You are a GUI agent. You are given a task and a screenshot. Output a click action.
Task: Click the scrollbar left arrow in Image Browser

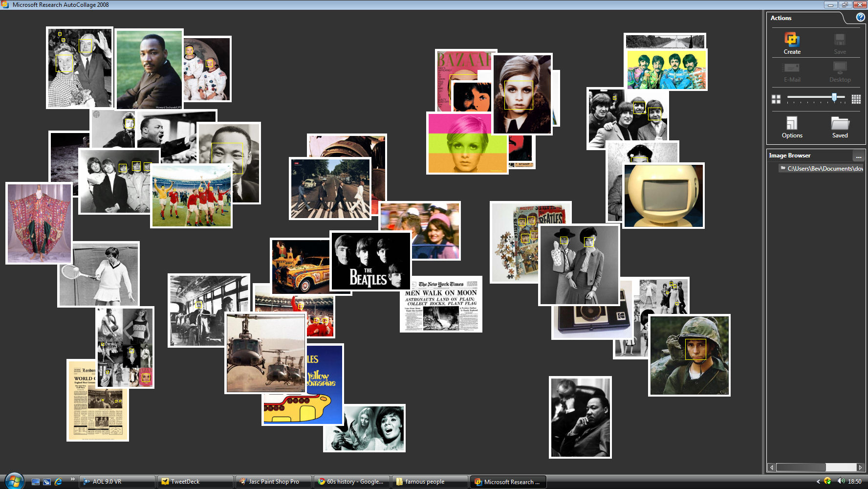[x=772, y=467]
